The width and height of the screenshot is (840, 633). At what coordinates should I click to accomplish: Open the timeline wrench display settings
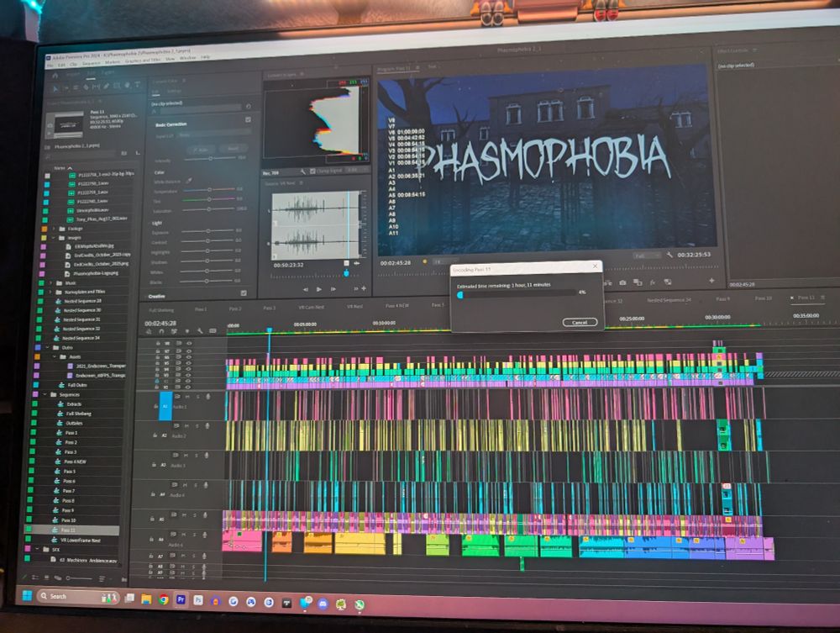coord(200,331)
